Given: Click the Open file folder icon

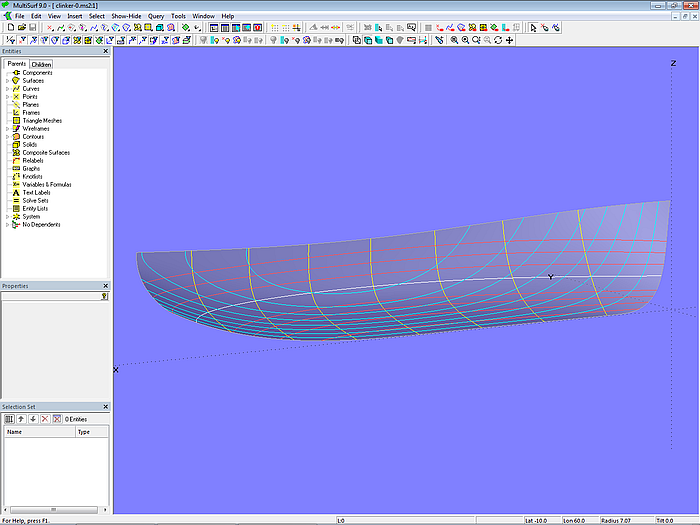Looking at the screenshot, I should pyautogui.click(x=21, y=28).
